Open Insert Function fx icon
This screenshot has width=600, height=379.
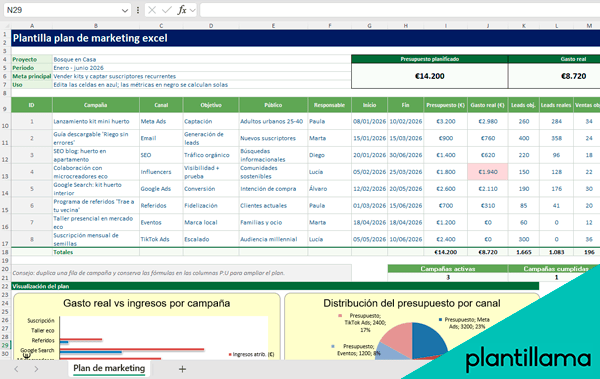[182, 10]
